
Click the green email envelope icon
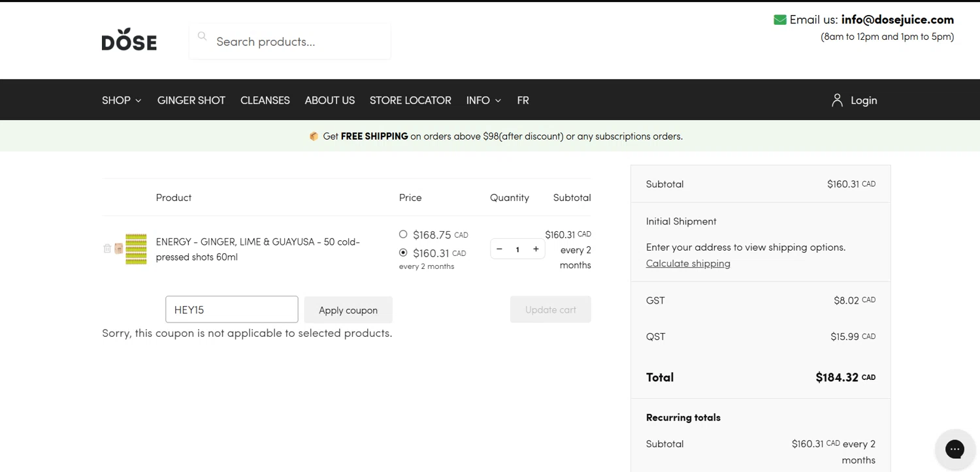[x=779, y=20]
